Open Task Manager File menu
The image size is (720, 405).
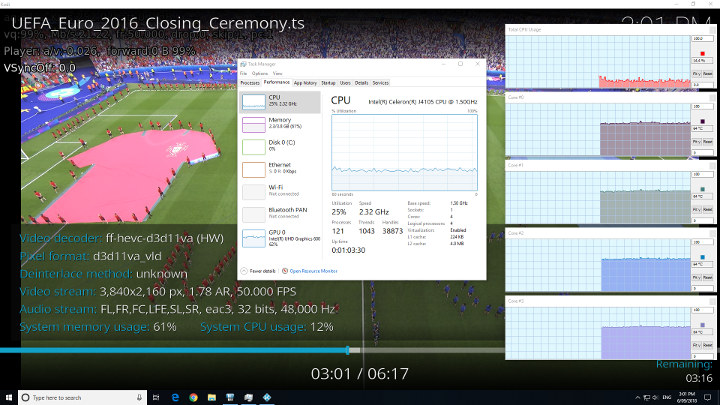coord(243,73)
